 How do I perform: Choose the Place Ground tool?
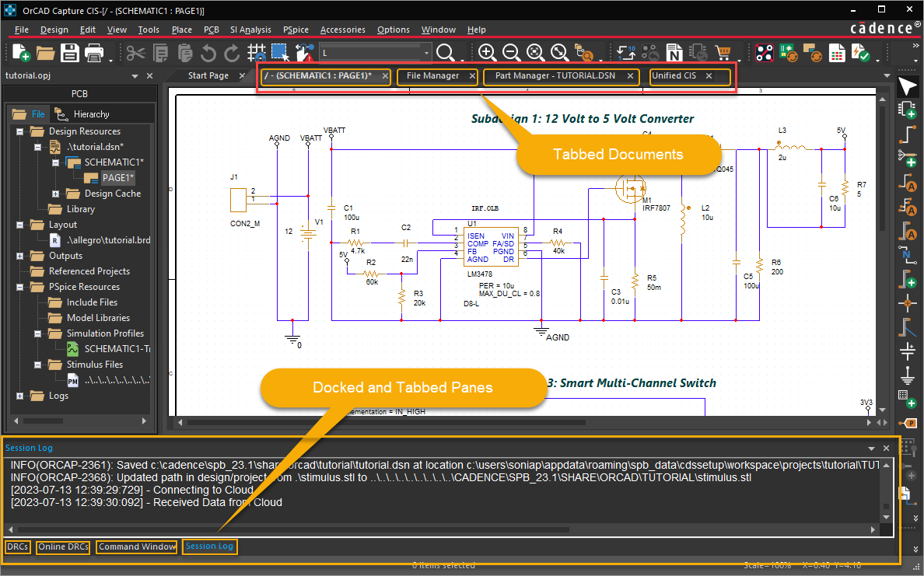[907, 376]
